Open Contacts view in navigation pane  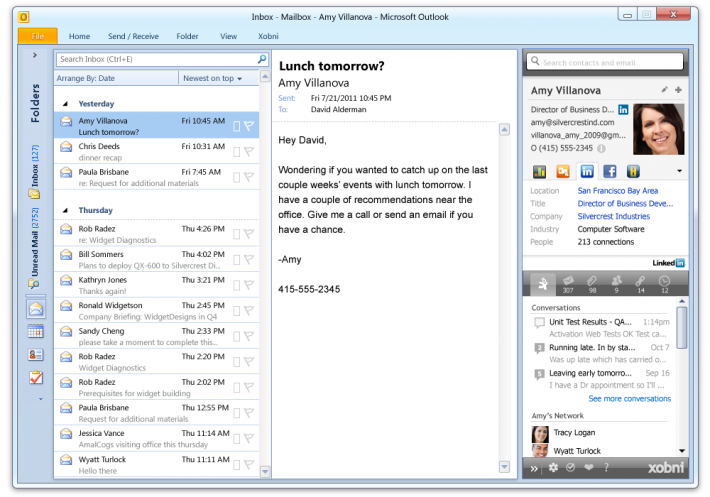[36, 354]
